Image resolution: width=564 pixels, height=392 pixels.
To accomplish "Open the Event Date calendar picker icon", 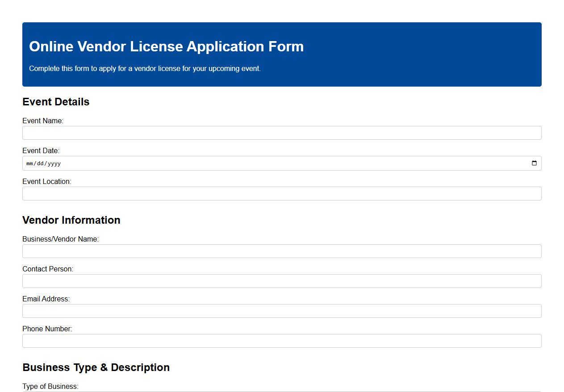I will (534, 163).
